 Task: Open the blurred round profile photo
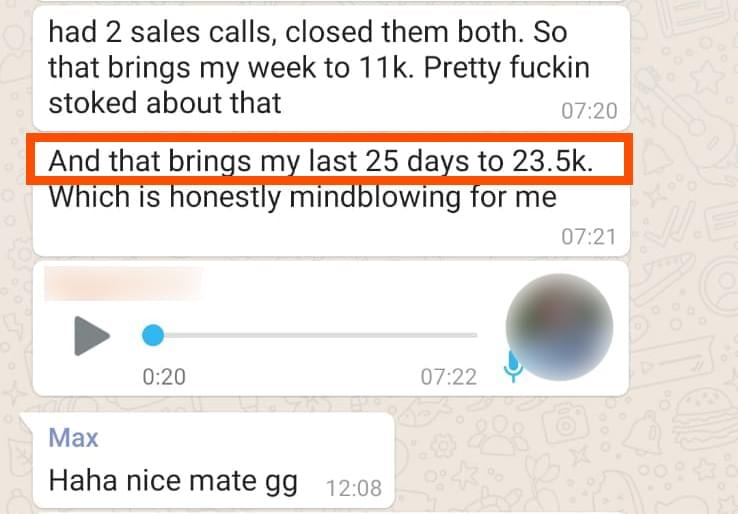559,327
